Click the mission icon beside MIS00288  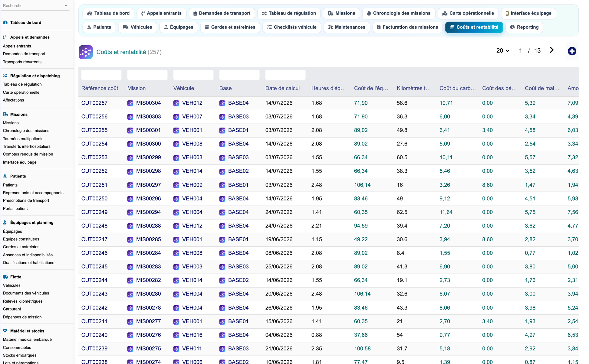pyautogui.click(x=130, y=226)
